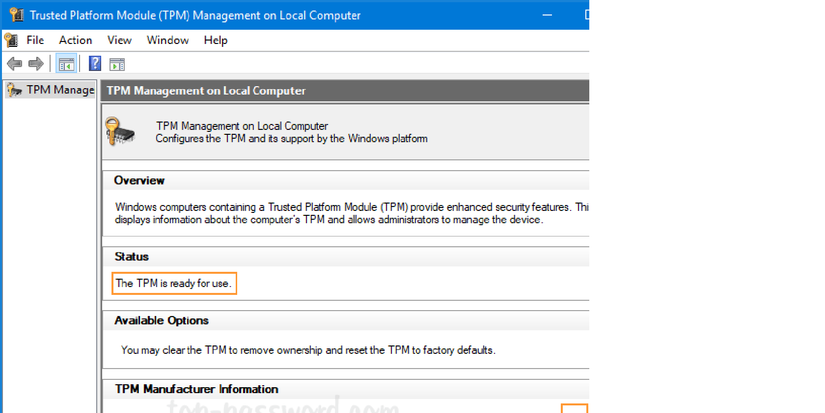Click the Forward arrow toolbar icon
Viewport: 825px width, 413px height.
pyautogui.click(x=36, y=64)
